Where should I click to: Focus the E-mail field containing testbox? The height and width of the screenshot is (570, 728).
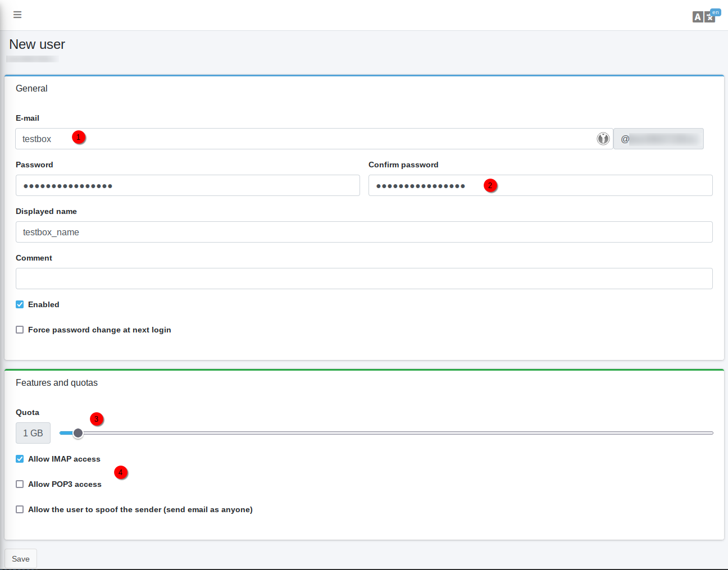pyautogui.click(x=314, y=139)
